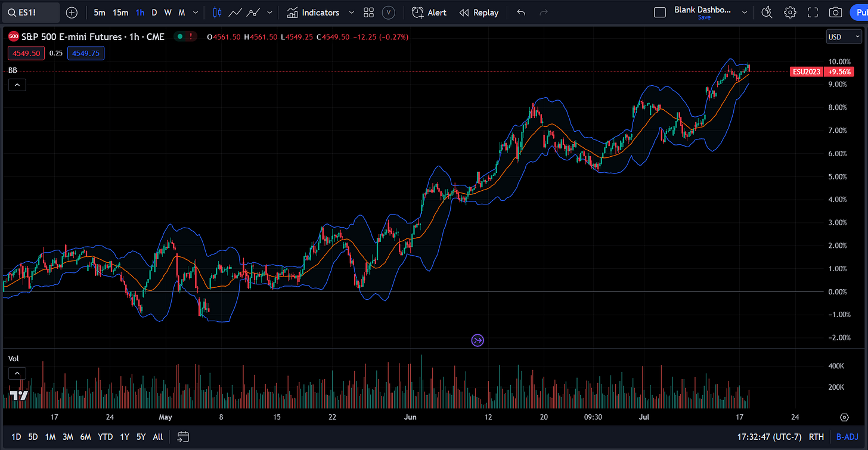Toggle the RTH session setting
This screenshot has height=450, width=868.
pyautogui.click(x=817, y=437)
